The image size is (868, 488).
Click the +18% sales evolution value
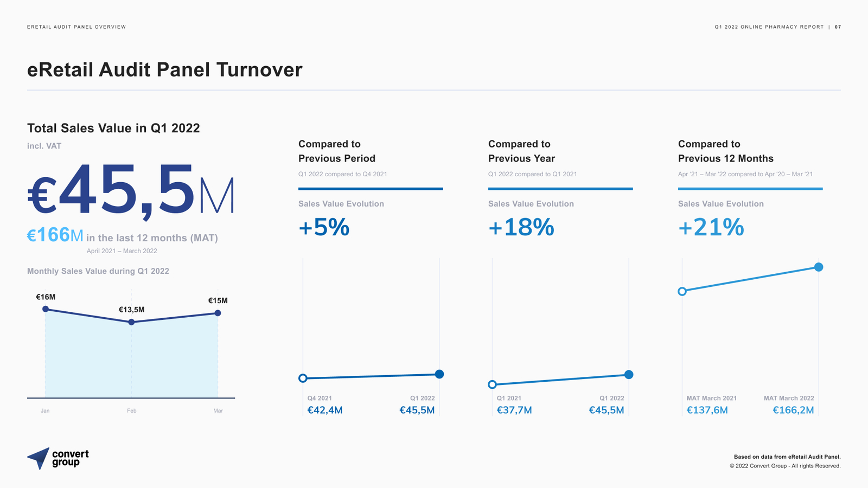pos(521,227)
